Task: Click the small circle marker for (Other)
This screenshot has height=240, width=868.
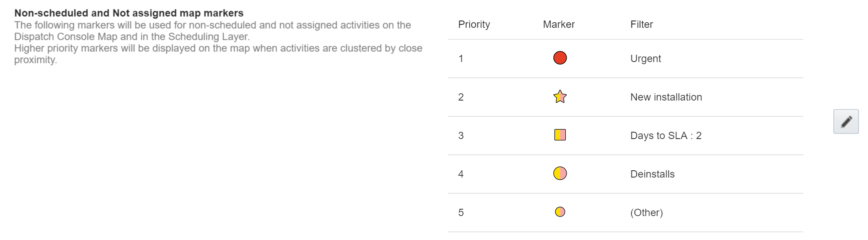Action: click(x=560, y=212)
